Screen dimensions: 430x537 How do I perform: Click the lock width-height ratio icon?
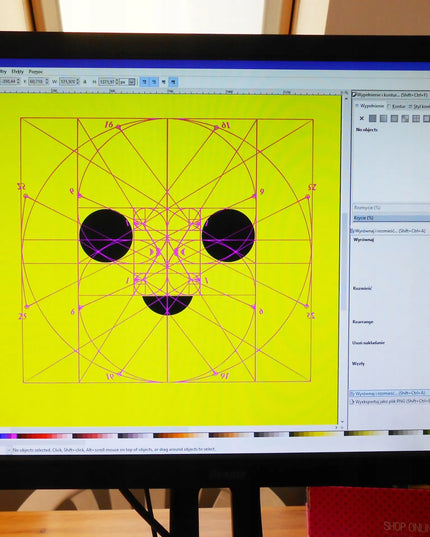click(x=85, y=82)
